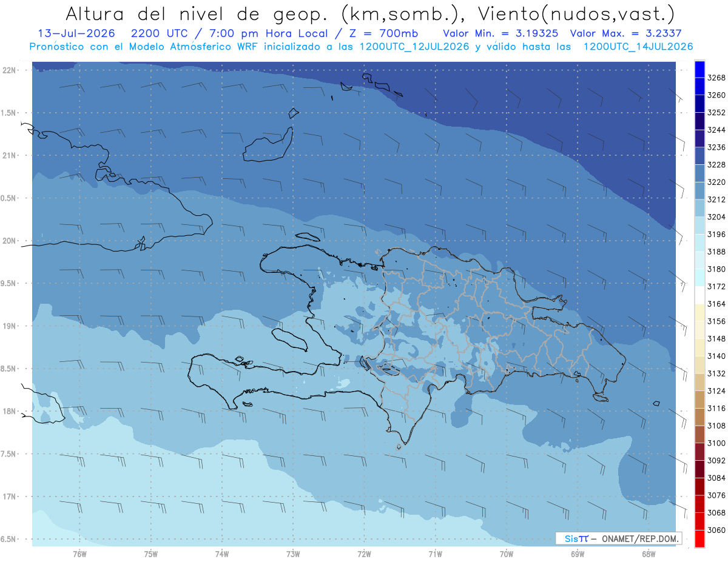The height and width of the screenshot is (562, 728).
Task: Click the '3196' legend value
Action: (x=716, y=234)
